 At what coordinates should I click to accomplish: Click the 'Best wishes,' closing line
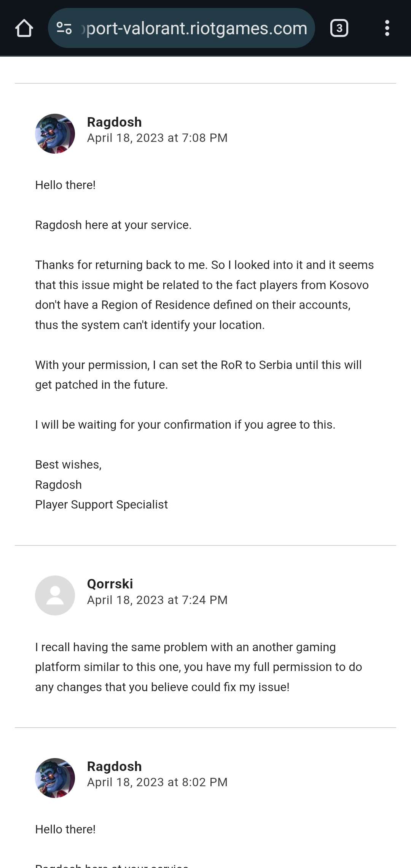[x=68, y=464]
